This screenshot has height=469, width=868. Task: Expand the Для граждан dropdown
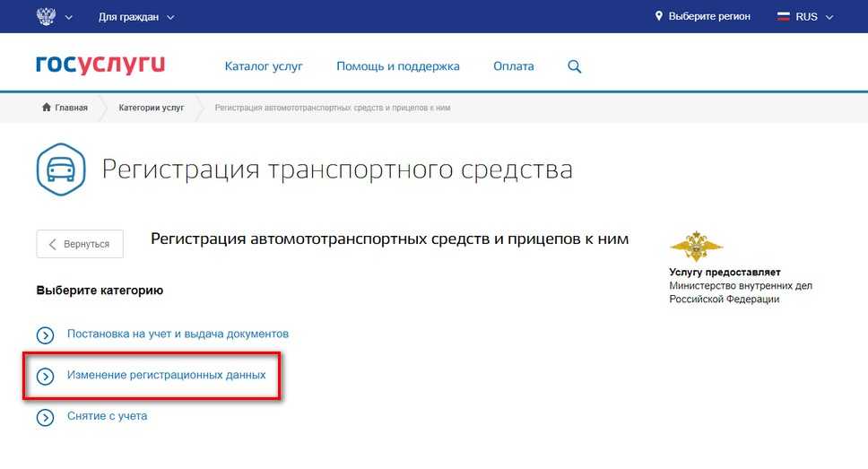click(x=136, y=16)
